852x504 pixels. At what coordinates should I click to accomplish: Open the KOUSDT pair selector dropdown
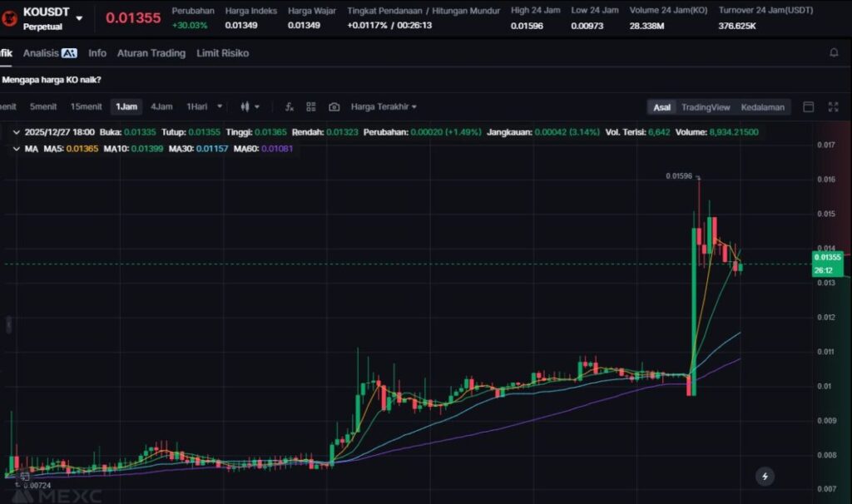pyautogui.click(x=80, y=17)
